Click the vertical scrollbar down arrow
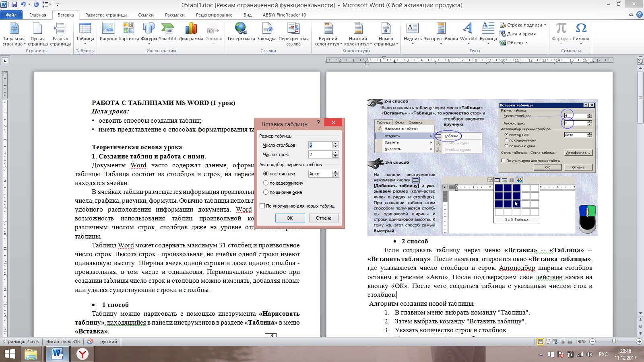Image resolution: width=644 pixels, height=362 pixels. click(640, 313)
